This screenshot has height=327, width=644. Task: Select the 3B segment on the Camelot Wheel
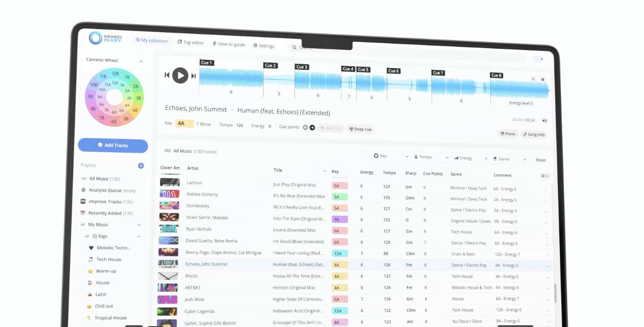coord(139,98)
